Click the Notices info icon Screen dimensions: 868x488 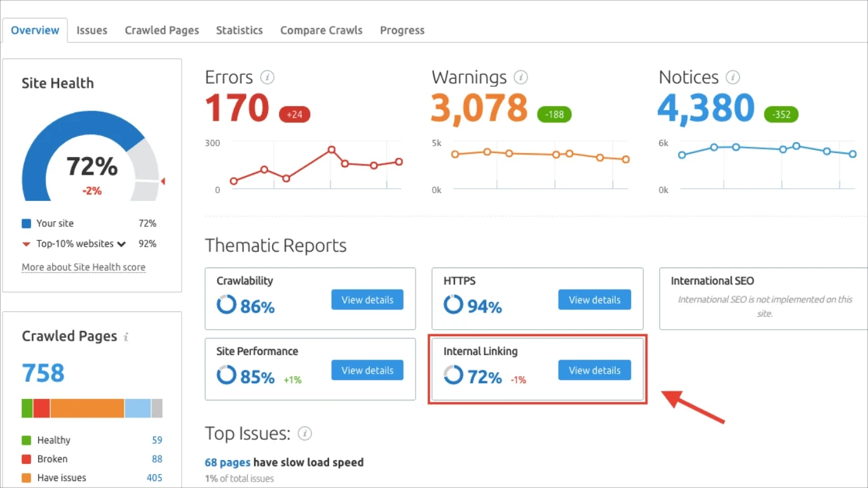coord(733,78)
